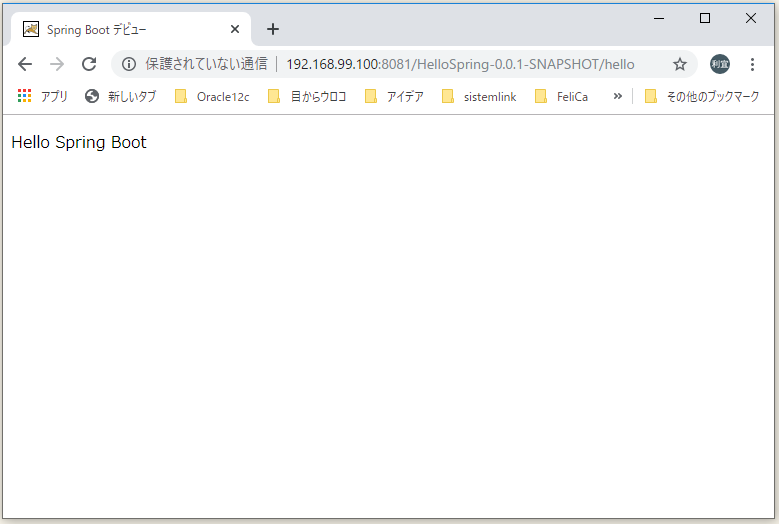The width and height of the screenshot is (779, 524).
Task: Open the sistemlink bookmark folder
Action: point(479,96)
